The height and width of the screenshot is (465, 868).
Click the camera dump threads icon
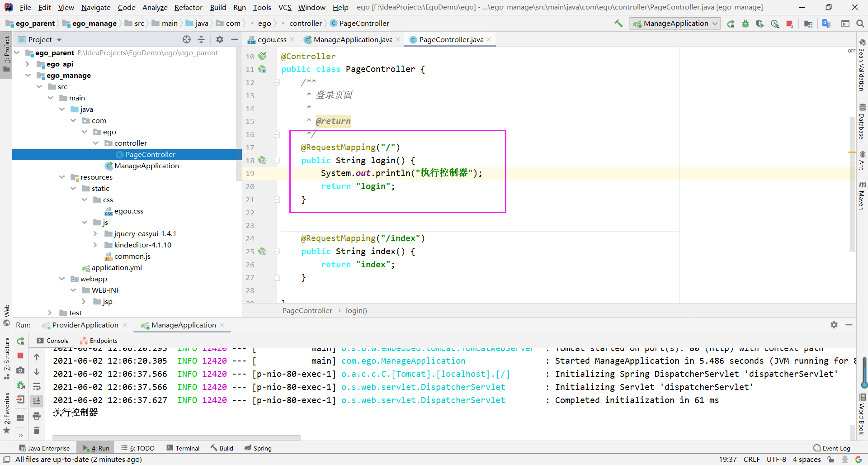click(x=20, y=370)
